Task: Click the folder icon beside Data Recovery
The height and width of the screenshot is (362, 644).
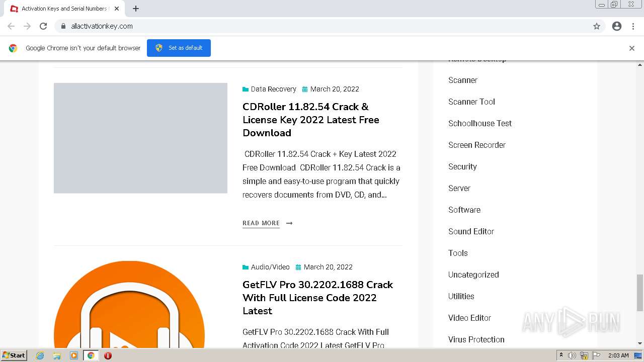Action: 246,89
